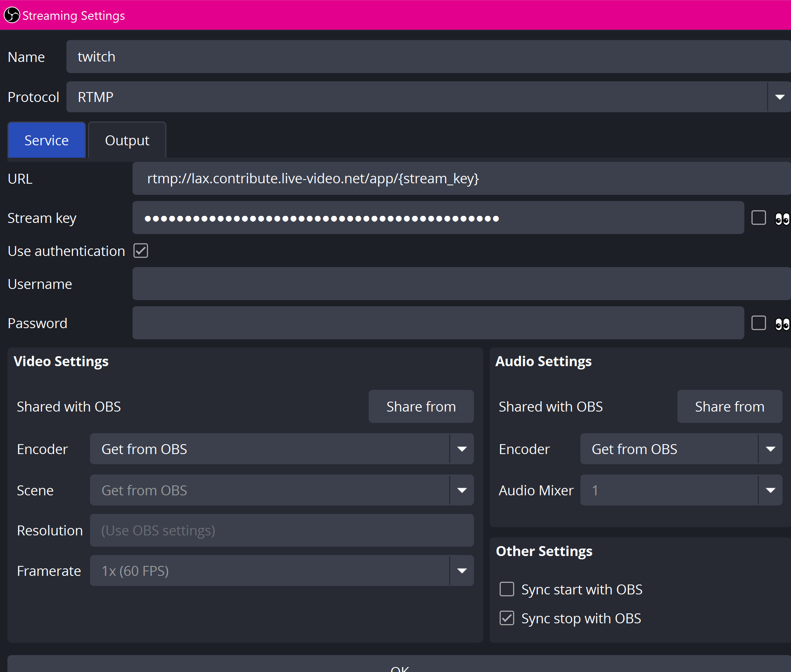The image size is (791, 672).
Task: Switch to the Service tab
Action: (47, 140)
